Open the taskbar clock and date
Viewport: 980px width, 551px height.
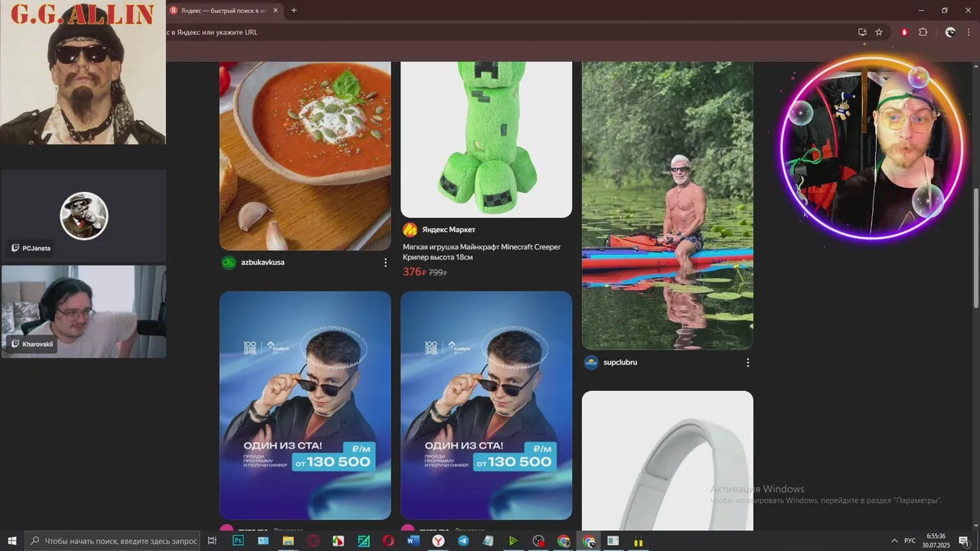point(936,540)
